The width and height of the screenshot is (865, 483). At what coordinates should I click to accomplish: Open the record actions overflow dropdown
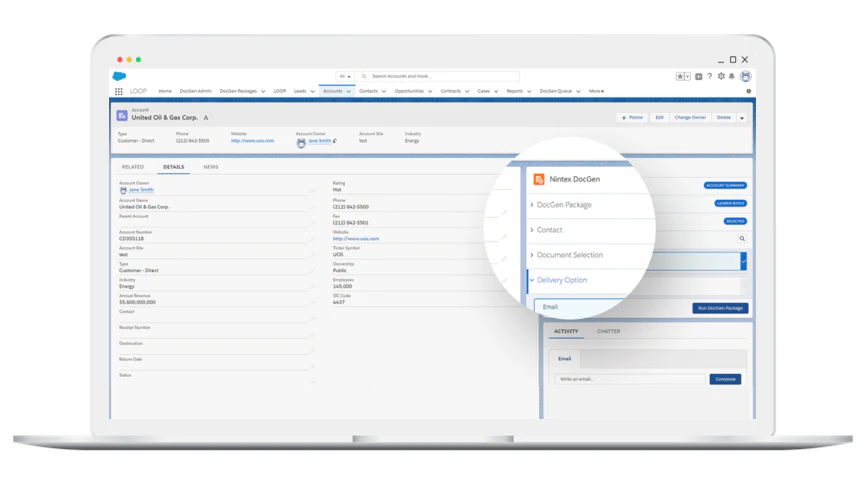742,118
